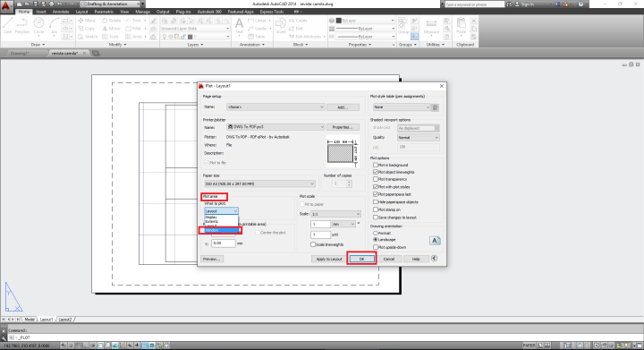This screenshot has width=644, height=350.
Task: Select Window in What to plot list
Action: click(x=222, y=230)
